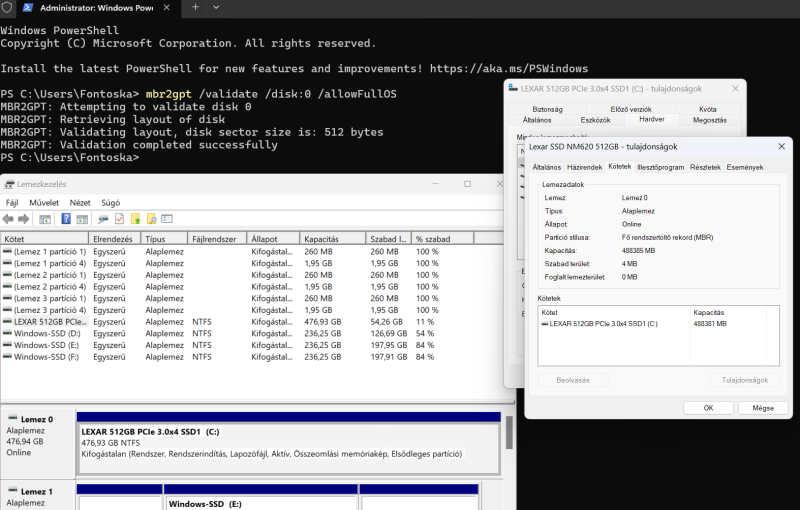Click the yellow page with green arrow icon
800x510 pixels.
click(135, 219)
